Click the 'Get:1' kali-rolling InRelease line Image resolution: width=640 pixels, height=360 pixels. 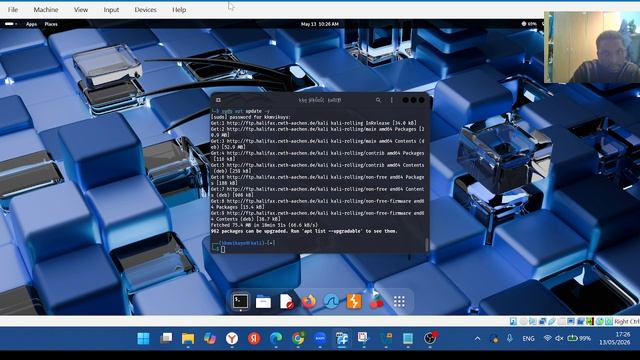click(x=313, y=123)
